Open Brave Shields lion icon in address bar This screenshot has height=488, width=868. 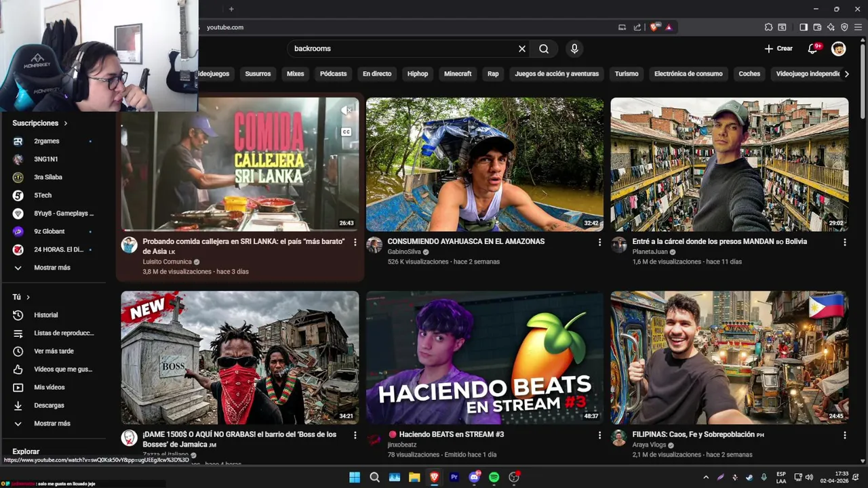click(x=654, y=27)
